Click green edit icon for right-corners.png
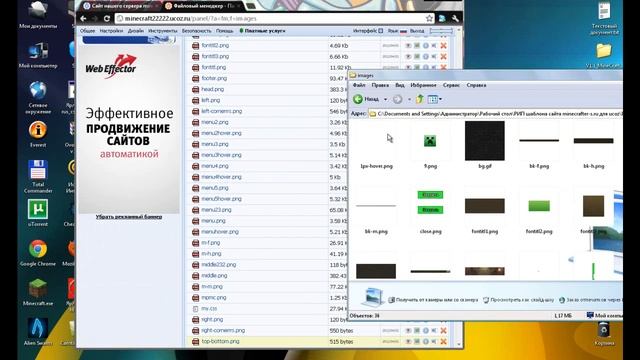640x360 pixels. [417, 331]
